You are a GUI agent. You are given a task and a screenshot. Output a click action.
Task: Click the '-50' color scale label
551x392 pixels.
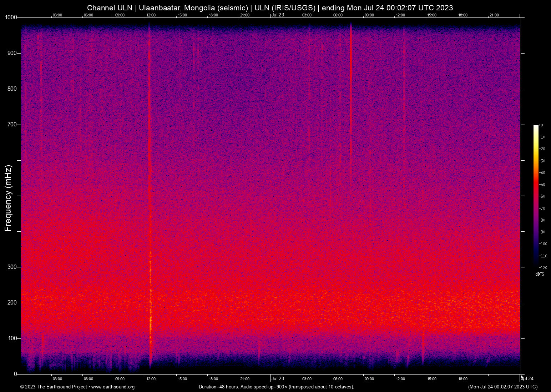[542, 185]
